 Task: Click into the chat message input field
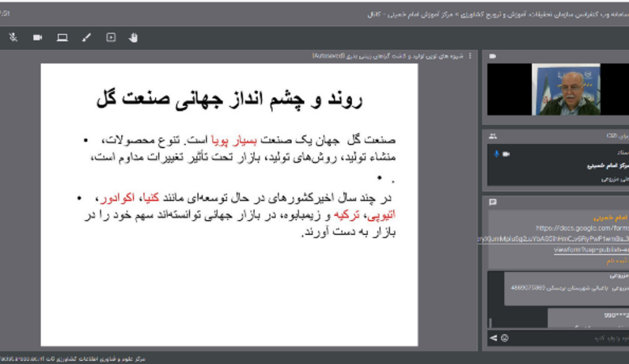(570, 339)
